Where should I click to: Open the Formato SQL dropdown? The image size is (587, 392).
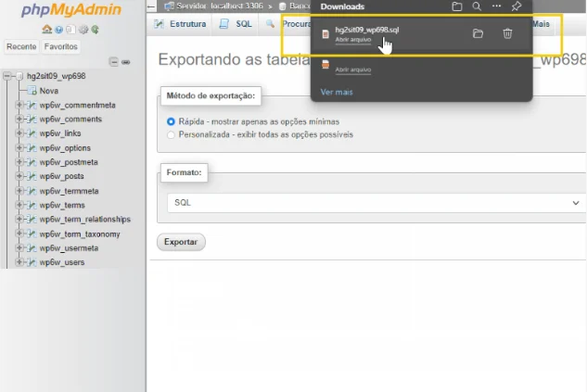click(376, 203)
